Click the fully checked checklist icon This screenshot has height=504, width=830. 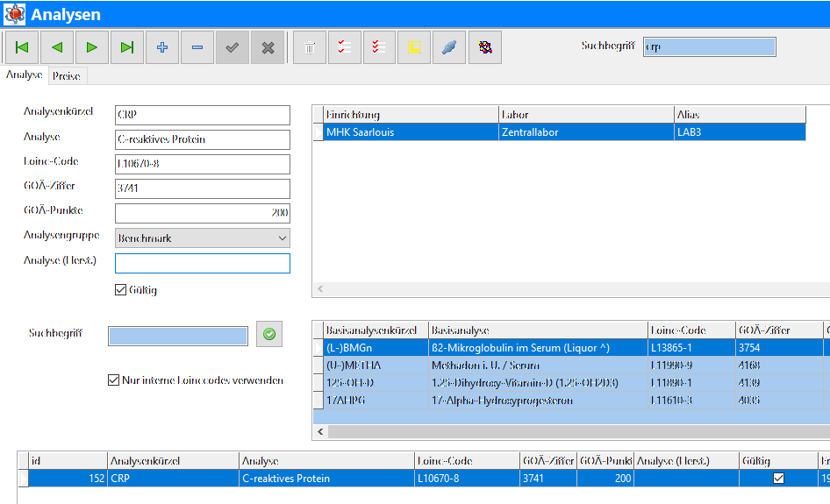[x=379, y=47]
